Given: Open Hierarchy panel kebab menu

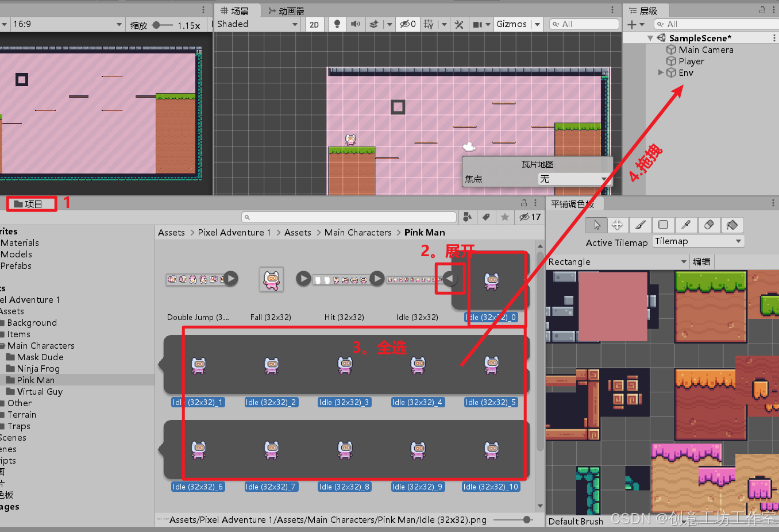Looking at the screenshot, I should coord(773,10).
